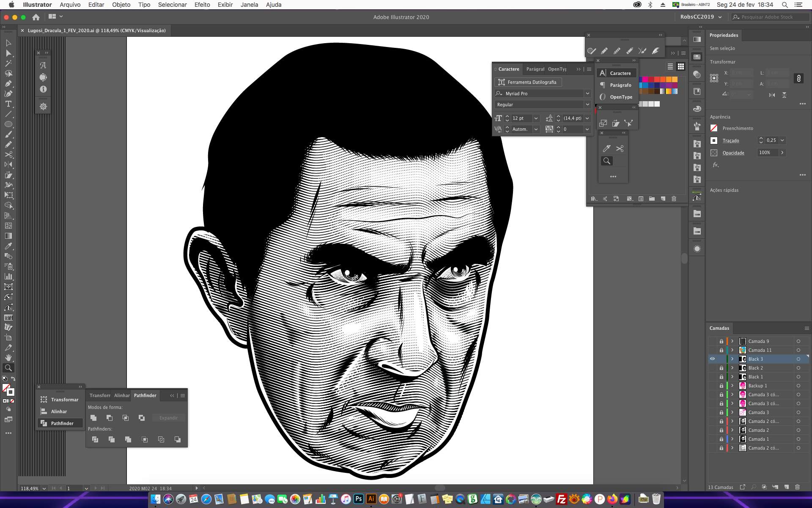Select the Paintbrush tool in left toolbar

(8, 134)
